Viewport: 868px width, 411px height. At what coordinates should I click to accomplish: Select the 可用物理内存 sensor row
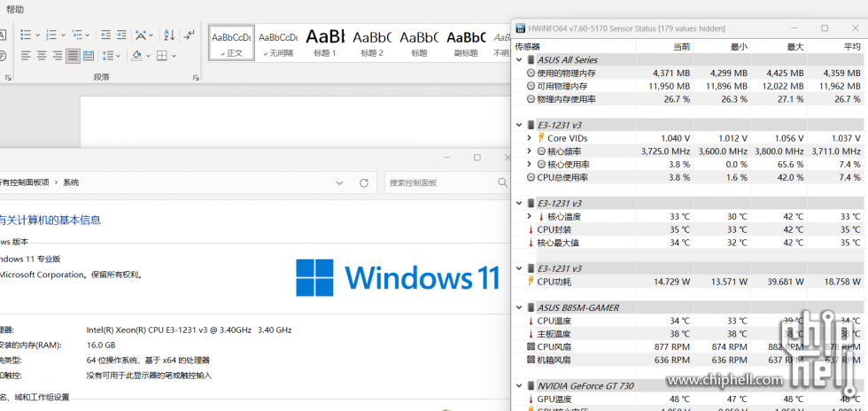(x=689, y=86)
